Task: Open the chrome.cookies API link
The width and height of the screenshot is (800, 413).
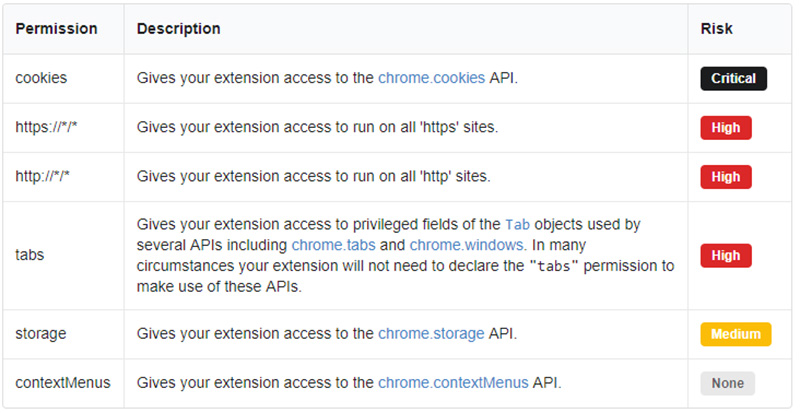Action: pyautogui.click(x=431, y=78)
